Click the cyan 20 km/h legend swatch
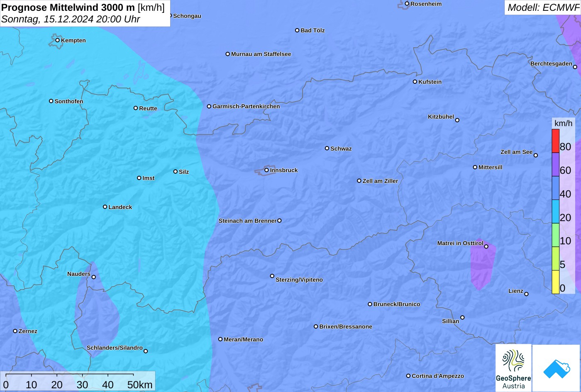The width and height of the screenshot is (581, 392). pos(555,212)
